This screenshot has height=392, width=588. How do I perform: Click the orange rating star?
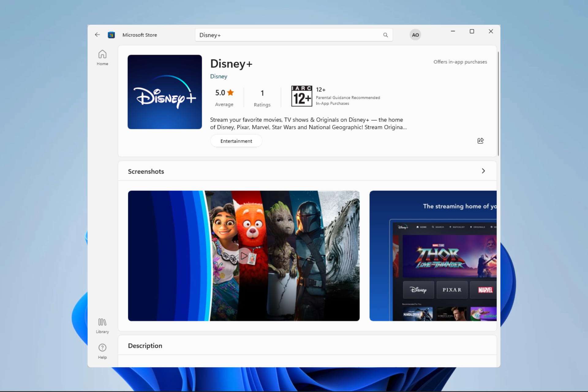click(231, 92)
